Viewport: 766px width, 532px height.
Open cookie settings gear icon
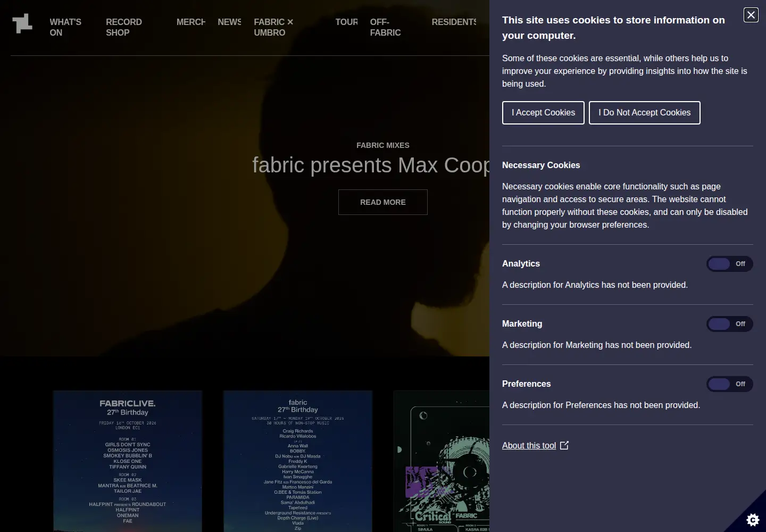click(x=753, y=519)
